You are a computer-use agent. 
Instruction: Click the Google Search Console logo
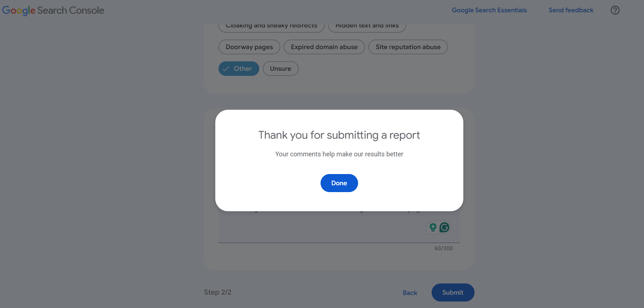[x=53, y=10]
